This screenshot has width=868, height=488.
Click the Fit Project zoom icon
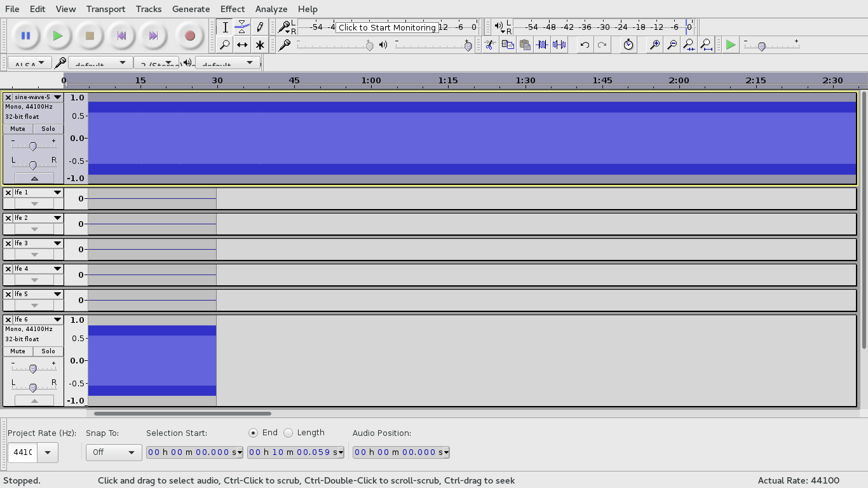[x=706, y=44]
